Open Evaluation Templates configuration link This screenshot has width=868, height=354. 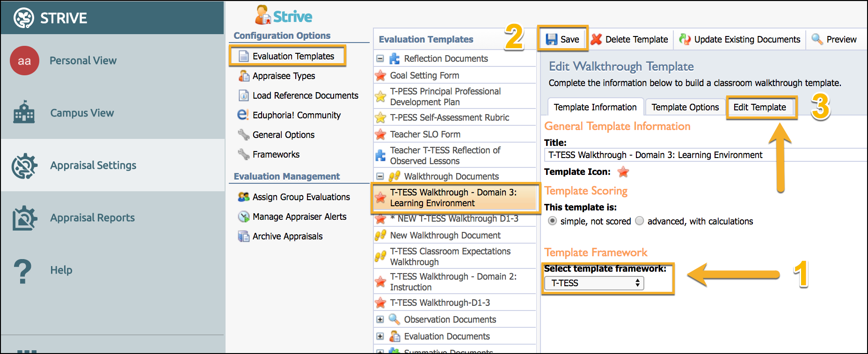(293, 56)
